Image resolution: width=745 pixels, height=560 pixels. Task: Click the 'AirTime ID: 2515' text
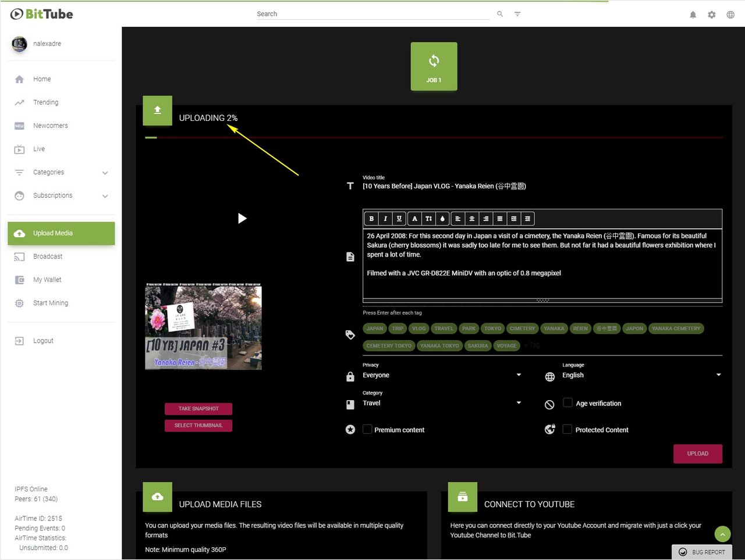[38, 518]
